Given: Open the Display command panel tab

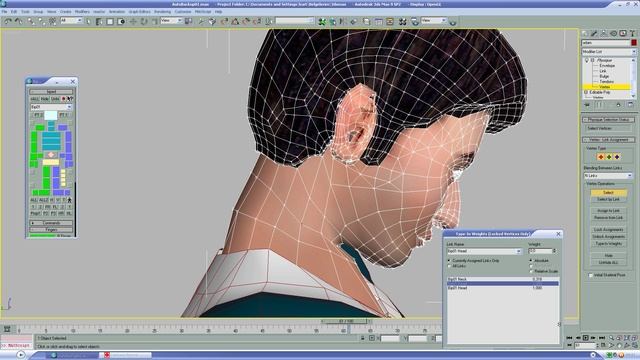Looking at the screenshot, I should point(623,33).
